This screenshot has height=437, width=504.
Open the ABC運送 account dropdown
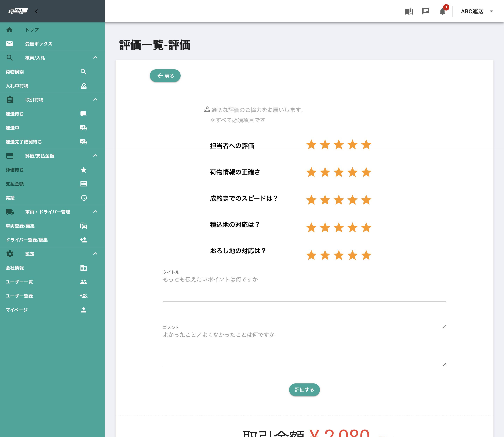477,11
